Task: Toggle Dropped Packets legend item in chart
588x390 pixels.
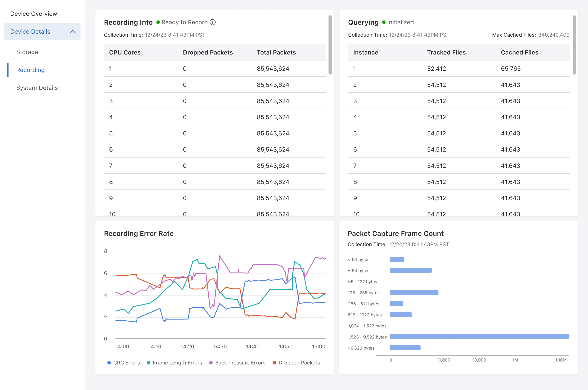Action: pyautogui.click(x=296, y=363)
